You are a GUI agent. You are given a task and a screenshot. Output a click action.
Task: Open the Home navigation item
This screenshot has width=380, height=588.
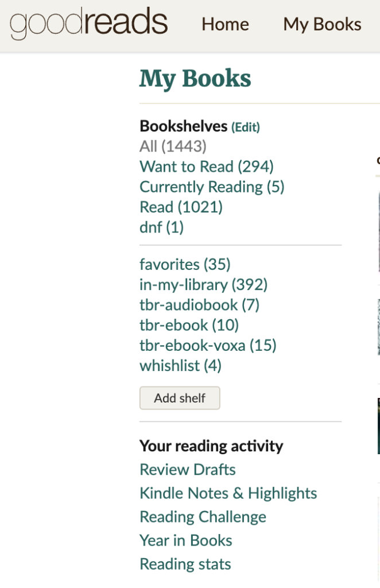225,24
